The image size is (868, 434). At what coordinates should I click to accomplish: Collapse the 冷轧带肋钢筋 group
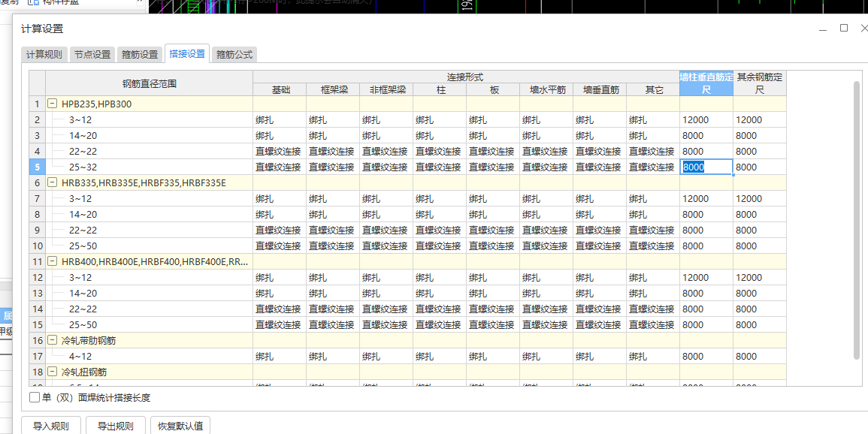point(52,341)
